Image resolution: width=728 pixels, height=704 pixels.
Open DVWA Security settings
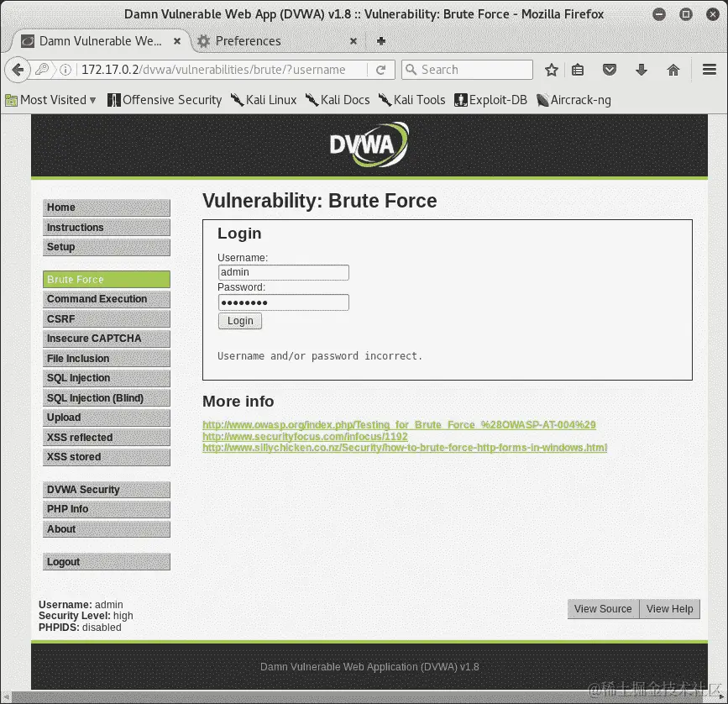click(x=107, y=490)
